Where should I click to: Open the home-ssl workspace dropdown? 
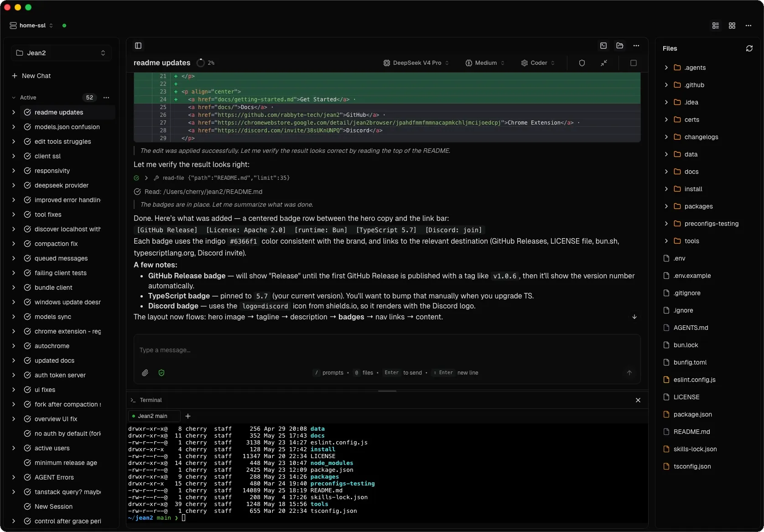31,26
